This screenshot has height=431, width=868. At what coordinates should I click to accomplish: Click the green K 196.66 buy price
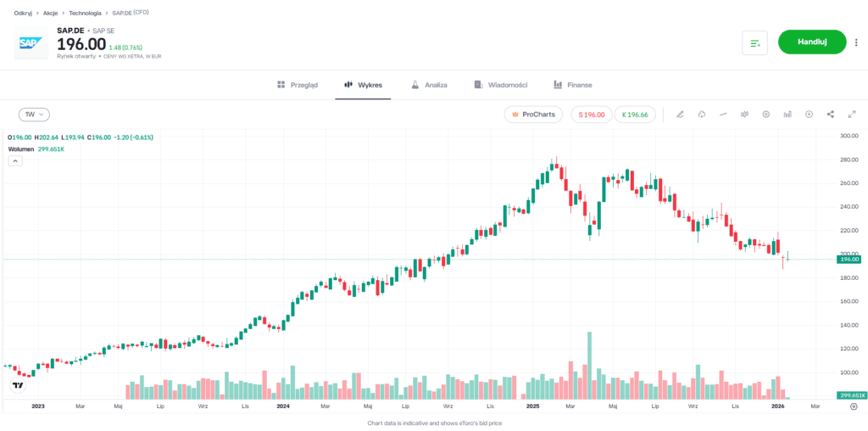point(635,115)
